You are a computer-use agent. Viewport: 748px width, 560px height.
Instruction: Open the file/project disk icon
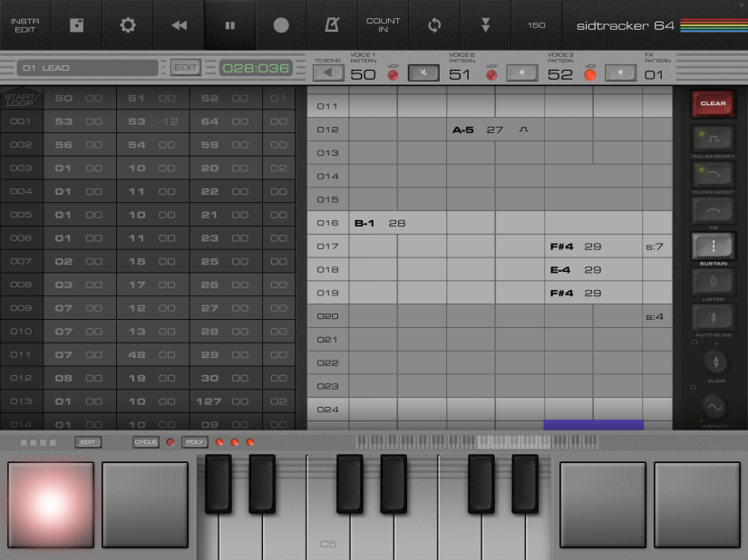point(76,25)
